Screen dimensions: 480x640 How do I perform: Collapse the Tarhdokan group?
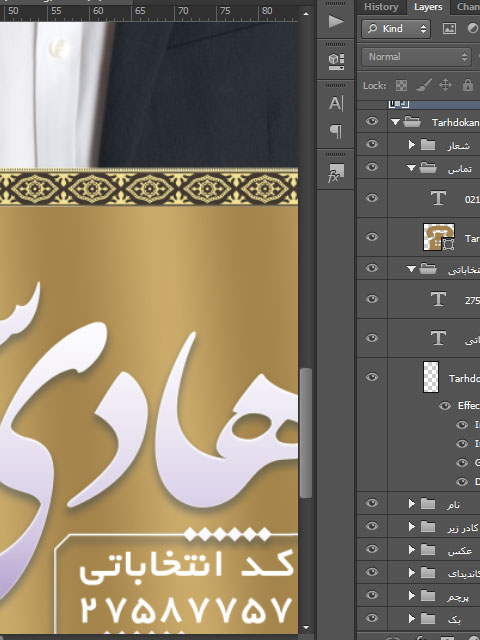395,122
